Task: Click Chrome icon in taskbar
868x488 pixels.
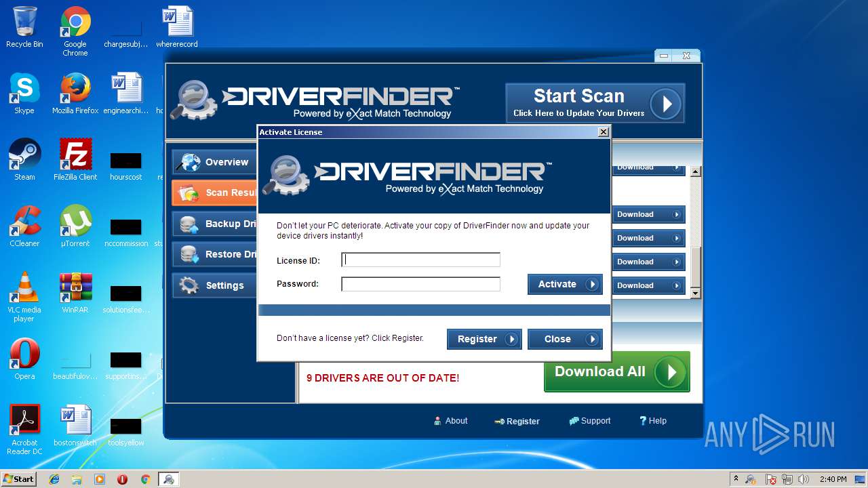Action: 145,479
